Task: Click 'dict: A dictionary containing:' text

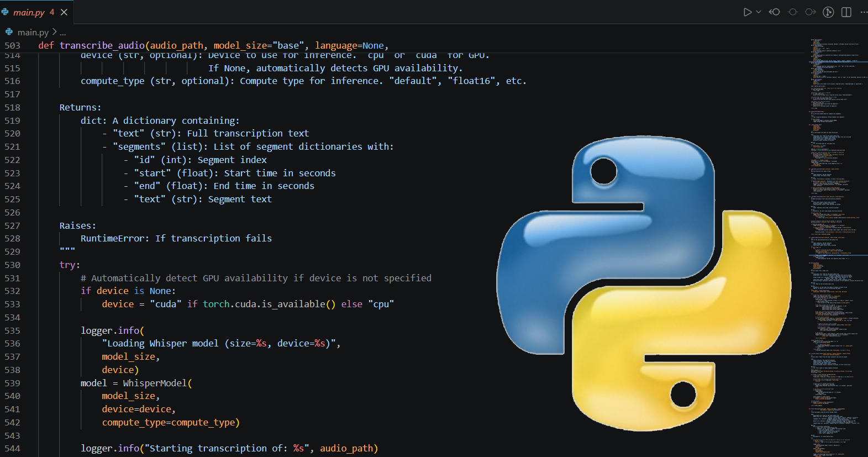Action: tap(160, 121)
